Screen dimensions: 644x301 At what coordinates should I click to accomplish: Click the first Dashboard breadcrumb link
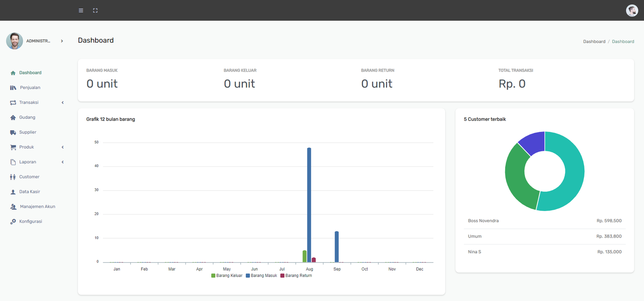[594, 41]
